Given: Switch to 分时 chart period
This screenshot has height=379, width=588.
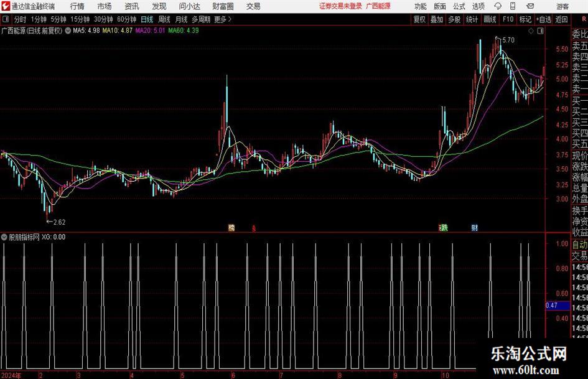Looking at the screenshot, I should (20, 19).
